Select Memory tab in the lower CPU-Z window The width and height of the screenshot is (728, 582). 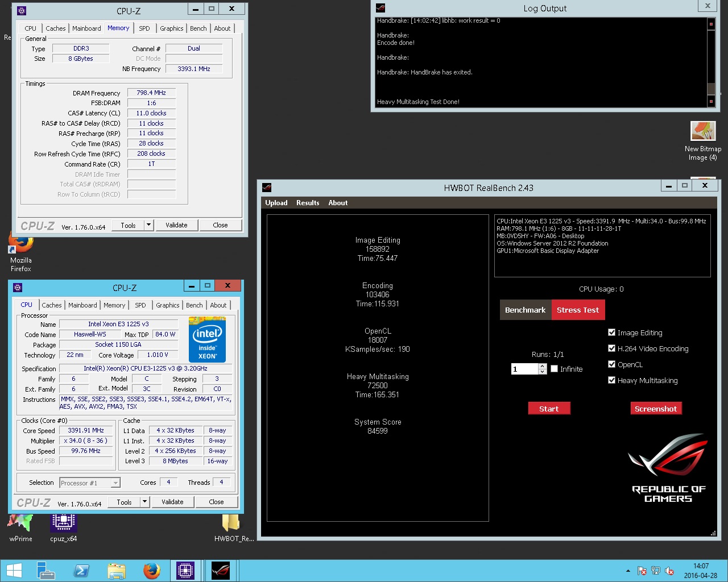pyautogui.click(x=114, y=305)
